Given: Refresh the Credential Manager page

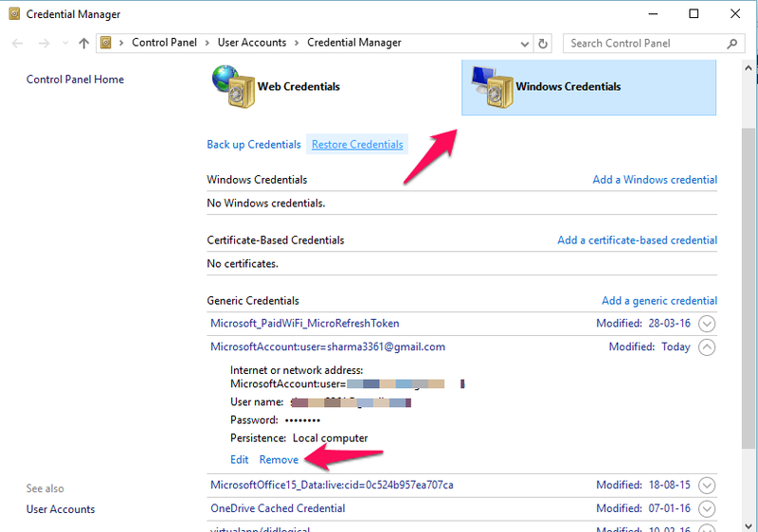Looking at the screenshot, I should (543, 44).
